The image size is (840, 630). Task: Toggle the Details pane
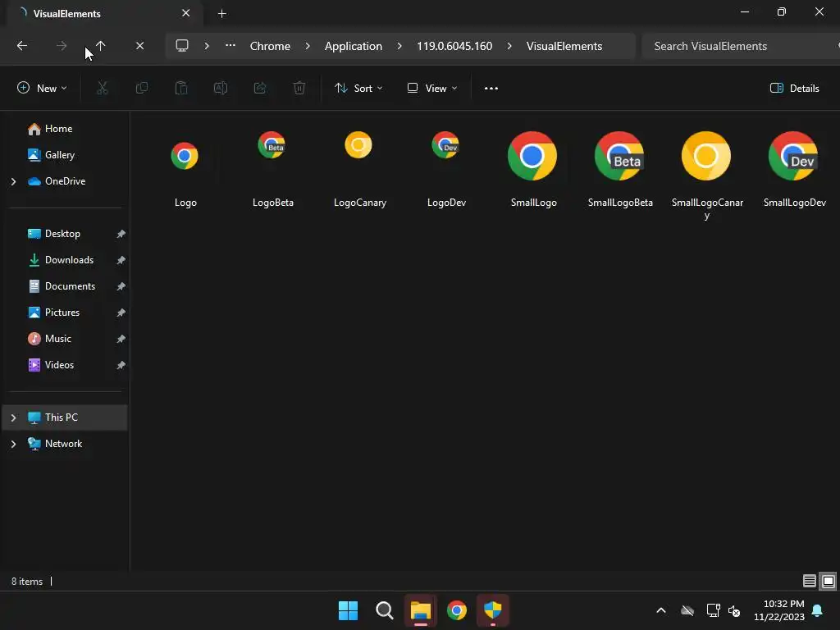(x=794, y=89)
